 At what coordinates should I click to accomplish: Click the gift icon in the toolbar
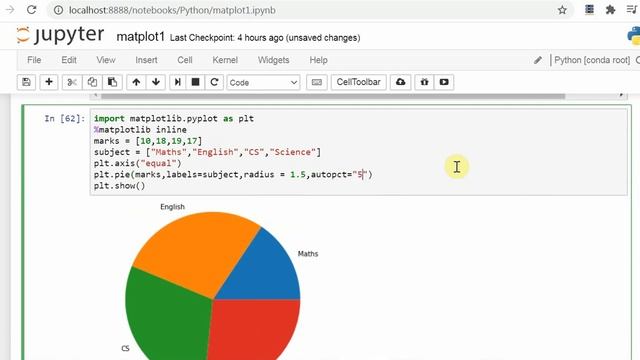coord(424,82)
